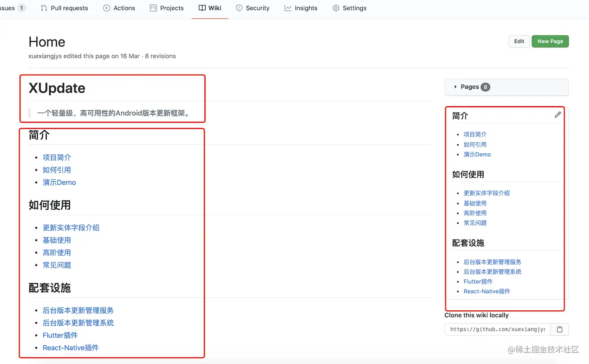The height and width of the screenshot is (364, 589).
Task: Click the Home page title
Action: (x=47, y=42)
